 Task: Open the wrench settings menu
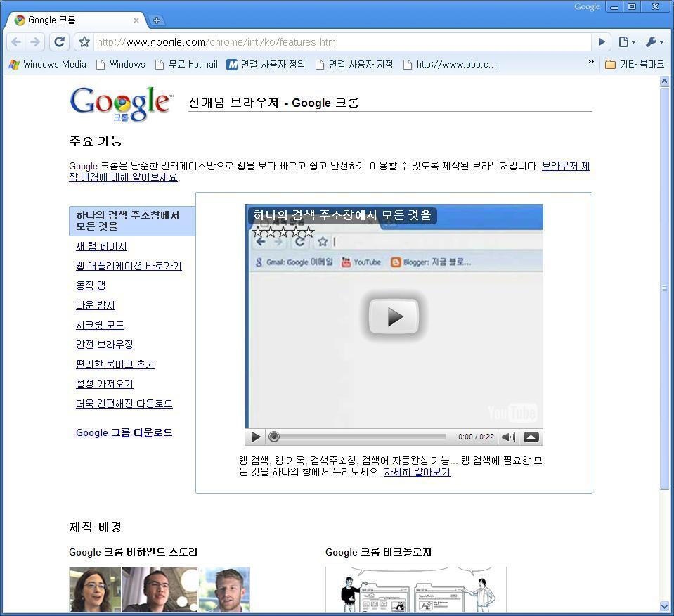654,41
